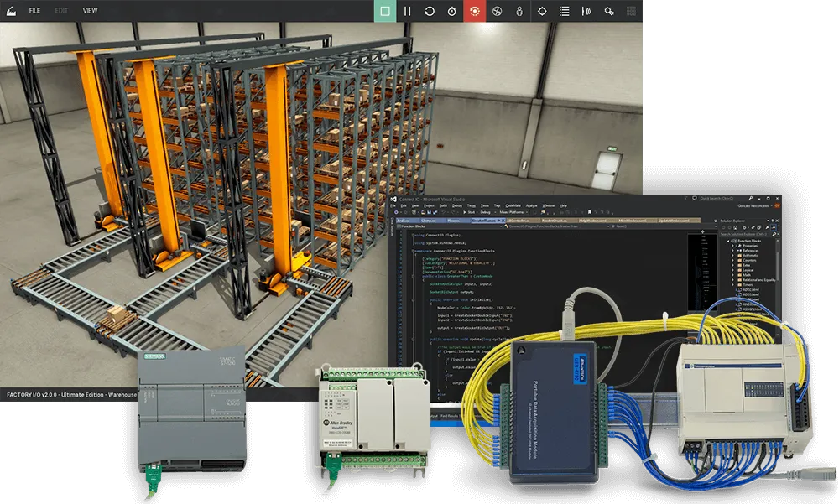Viewport: 839px width, 504px height.
Task: Open the Data Sources side tab
Action: [x=392, y=227]
